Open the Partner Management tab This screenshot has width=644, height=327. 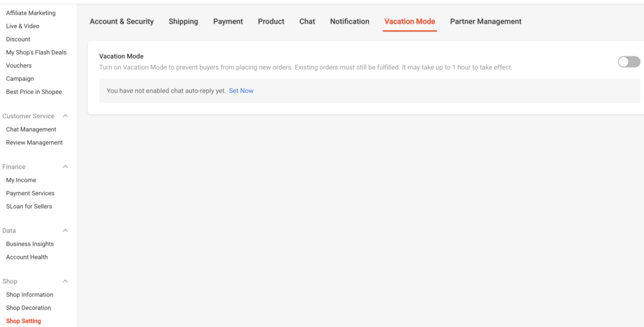click(x=486, y=22)
